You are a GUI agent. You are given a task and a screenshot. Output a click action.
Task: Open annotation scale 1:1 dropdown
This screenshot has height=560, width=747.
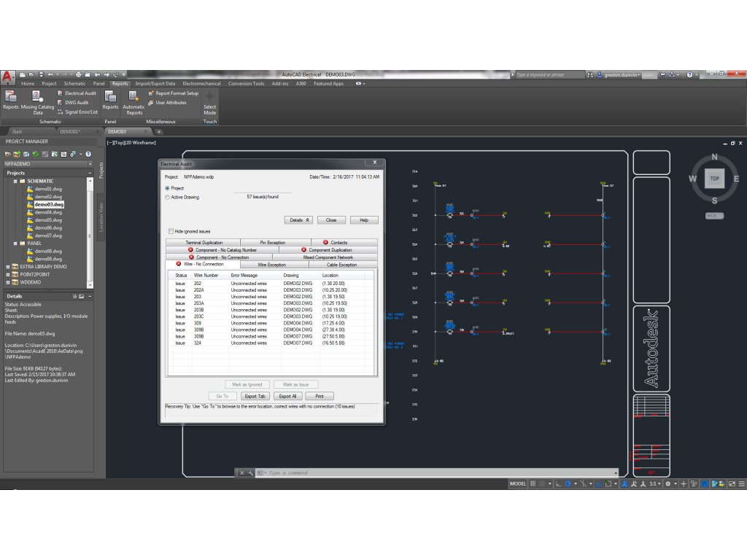coord(656,484)
